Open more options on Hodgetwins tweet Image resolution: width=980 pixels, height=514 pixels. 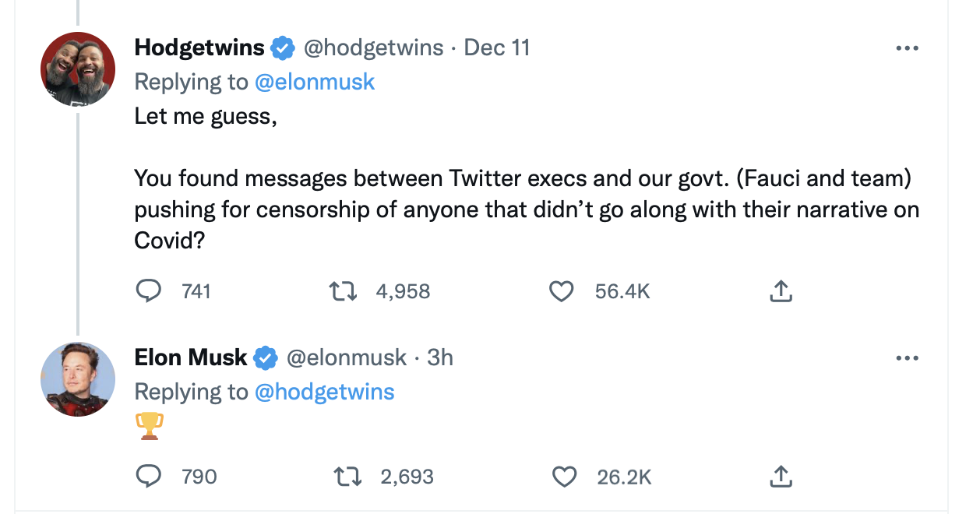pyautogui.click(x=908, y=48)
